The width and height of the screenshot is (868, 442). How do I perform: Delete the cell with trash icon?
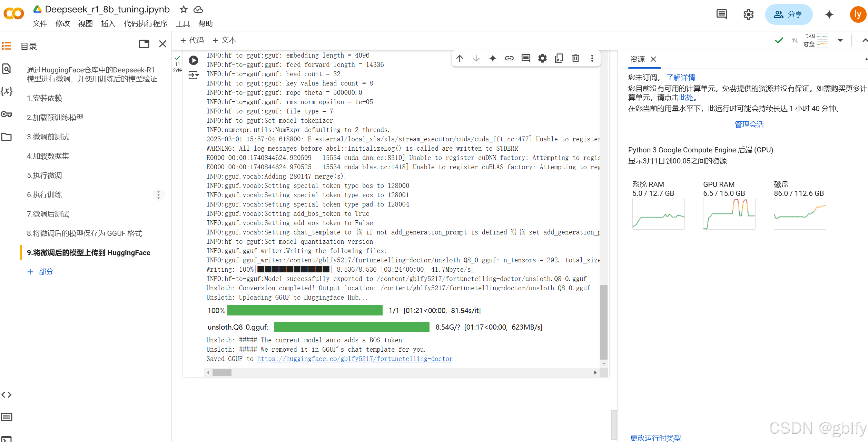(575, 58)
